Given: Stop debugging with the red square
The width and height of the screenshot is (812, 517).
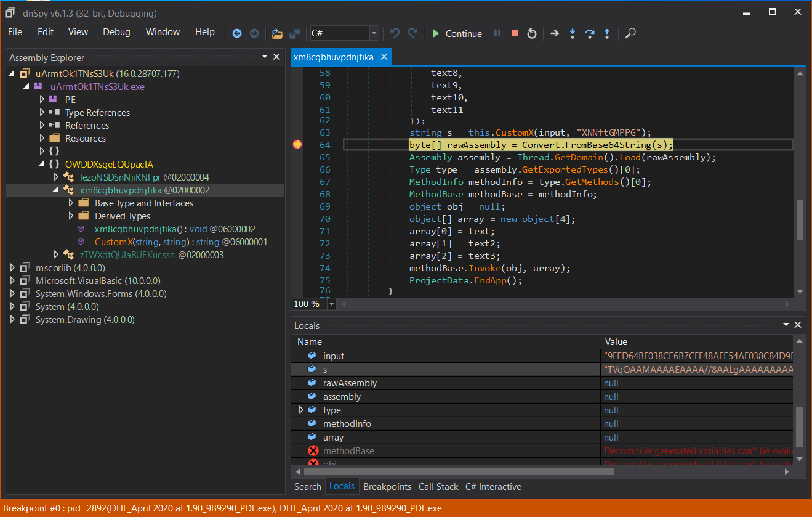Looking at the screenshot, I should 515,33.
